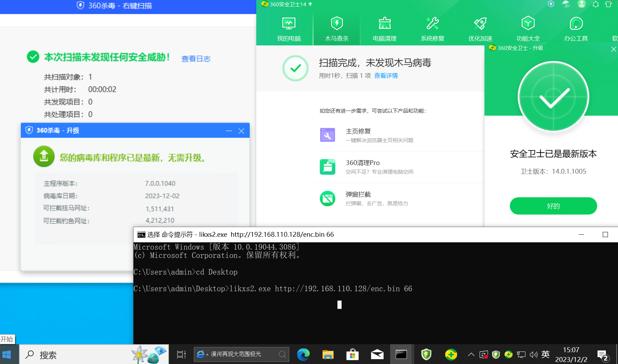Click the 360安全卫士 yellow tray icon
Image resolution: width=618 pixels, height=364 pixels.
(508, 355)
